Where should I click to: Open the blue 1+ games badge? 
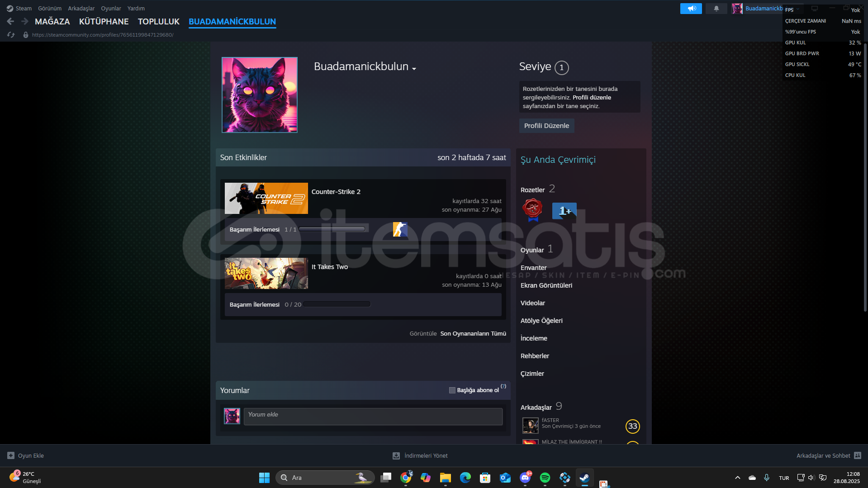coord(564,211)
